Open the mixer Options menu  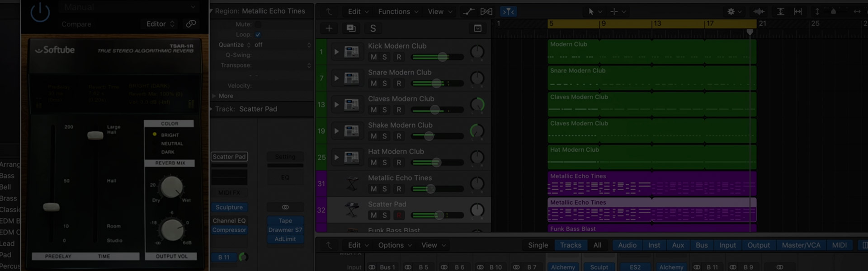click(x=395, y=245)
